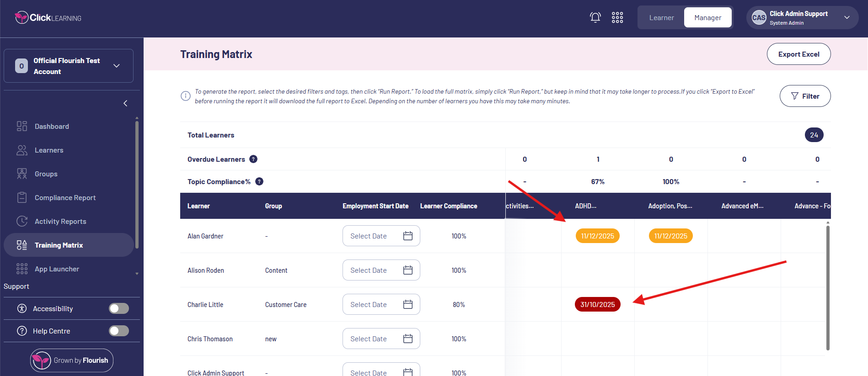Click the ClickLearning logo
This screenshot has width=868, height=376.
(x=48, y=18)
